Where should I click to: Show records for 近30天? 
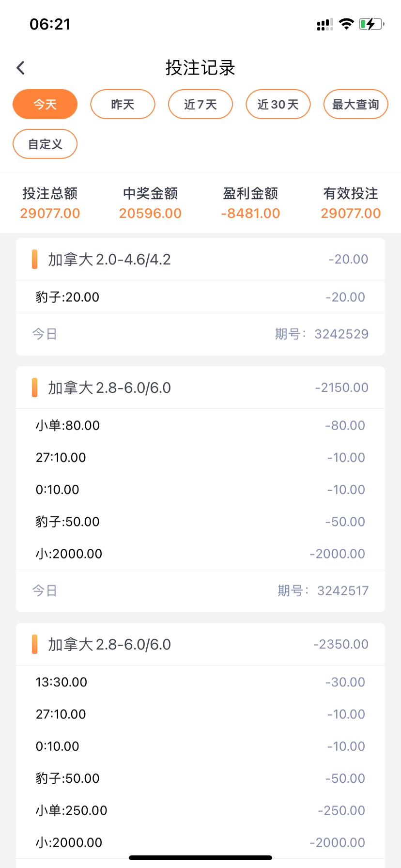click(278, 104)
